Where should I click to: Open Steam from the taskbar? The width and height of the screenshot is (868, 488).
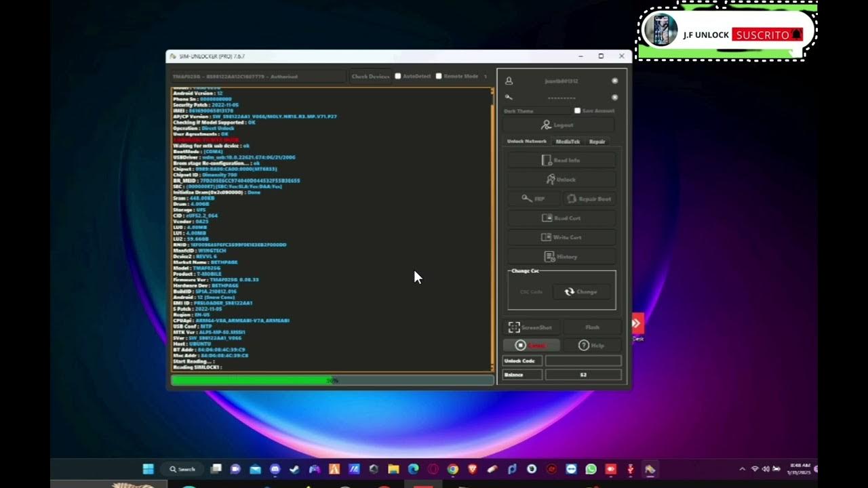pyautogui.click(x=295, y=469)
